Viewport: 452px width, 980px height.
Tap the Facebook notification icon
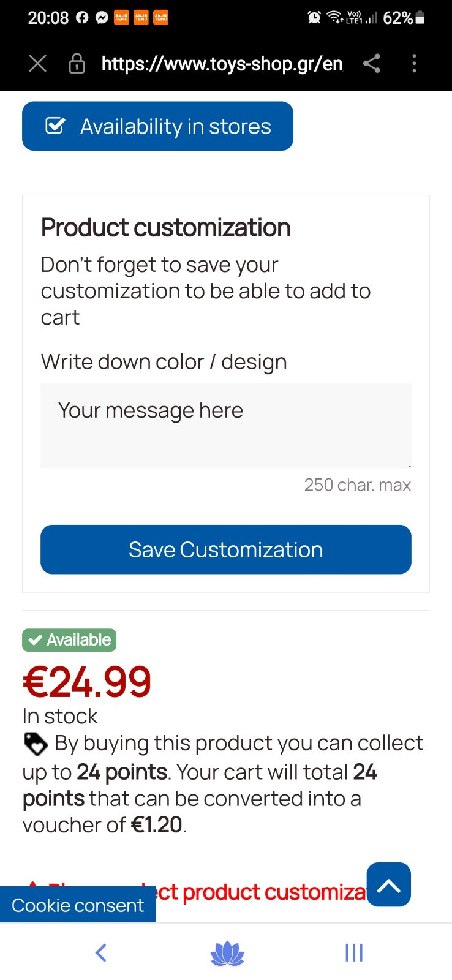[82, 18]
